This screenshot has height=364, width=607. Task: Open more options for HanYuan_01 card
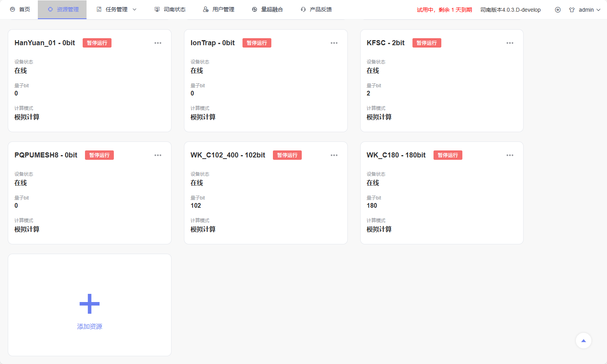point(158,43)
